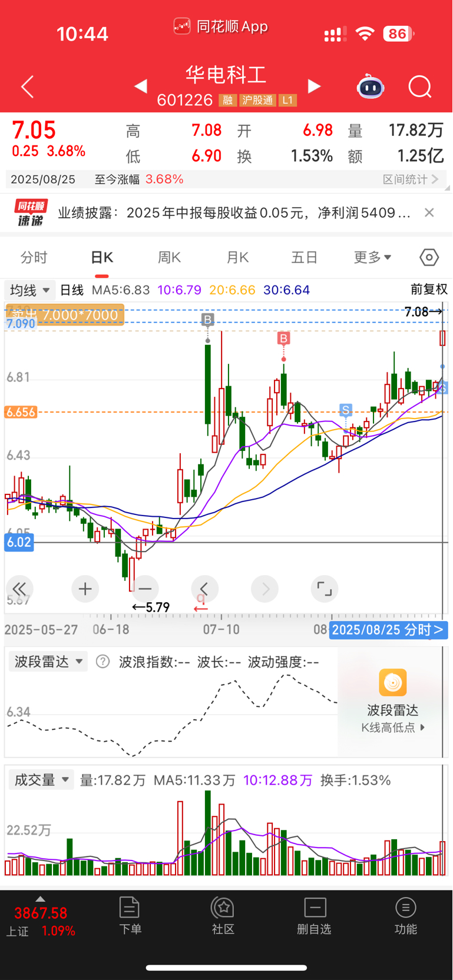Tap the 至今涨幅 3.68% text
Image resolution: width=453 pixels, height=980 pixels.
139,179
